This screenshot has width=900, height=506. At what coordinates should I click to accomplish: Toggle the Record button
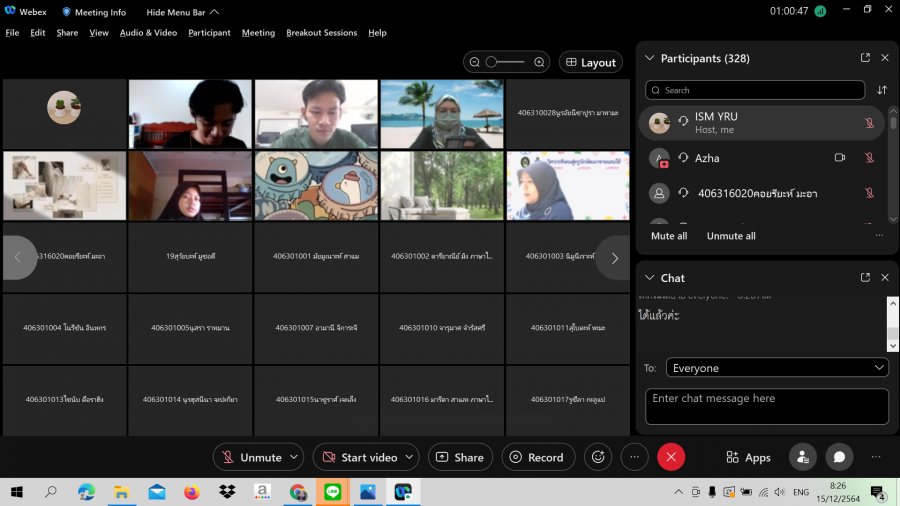click(x=537, y=457)
